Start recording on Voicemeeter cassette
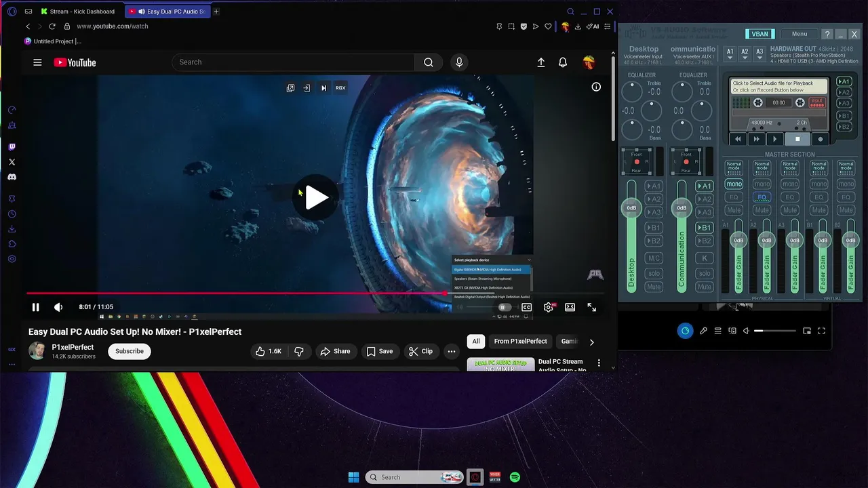 tap(821, 139)
